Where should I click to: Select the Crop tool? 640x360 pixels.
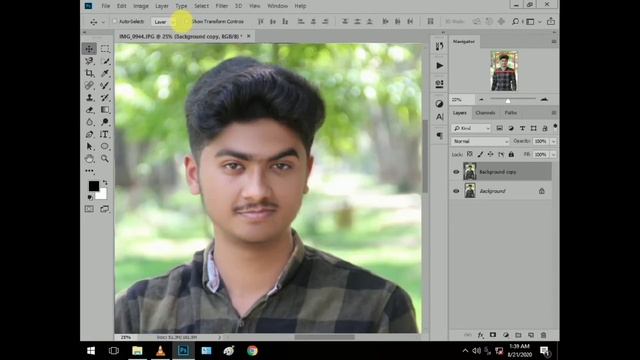[89, 73]
